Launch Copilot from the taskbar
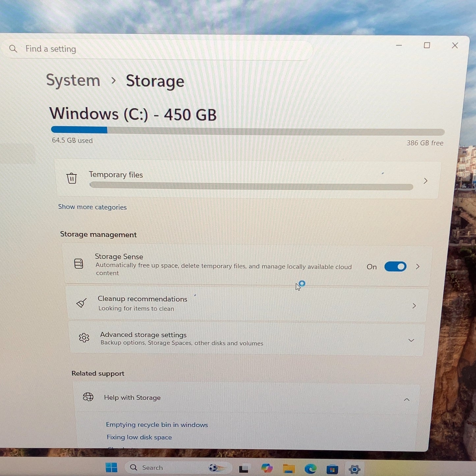 [x=266, y=468]
